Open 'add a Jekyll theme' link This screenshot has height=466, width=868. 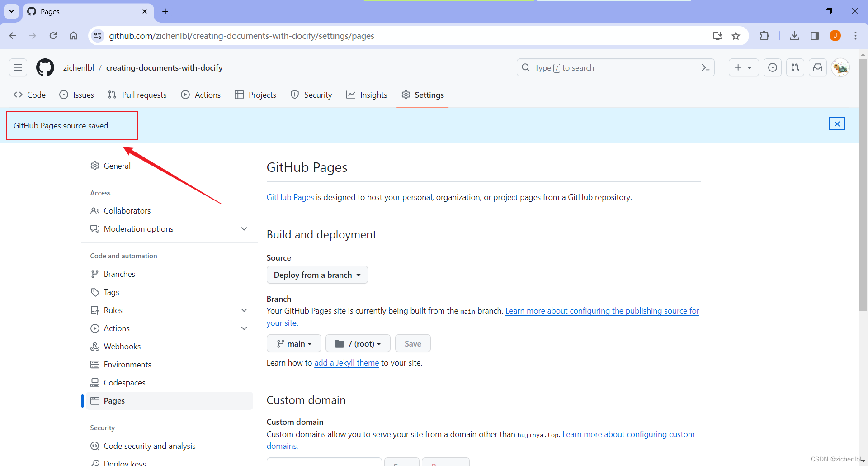click(346, 362)
